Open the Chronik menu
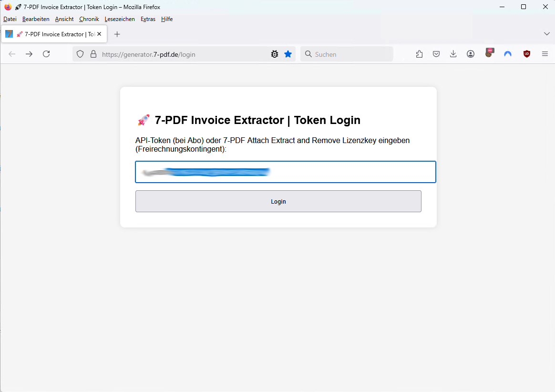The image size is (555, 392). (89, 19)
